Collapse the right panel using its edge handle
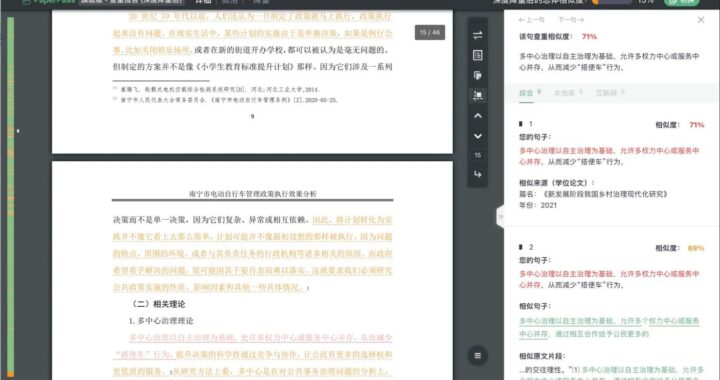720x380 pixels. click(x=500, y=216)
